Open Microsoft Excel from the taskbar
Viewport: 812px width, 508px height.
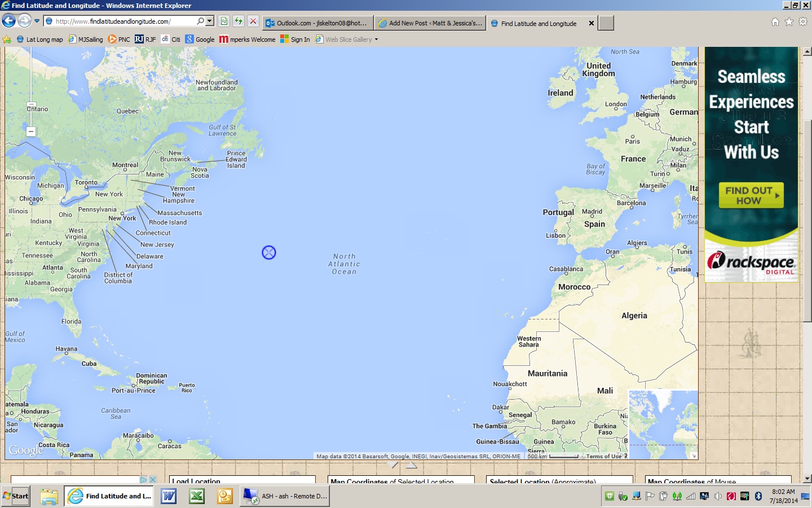click(197, 496)
